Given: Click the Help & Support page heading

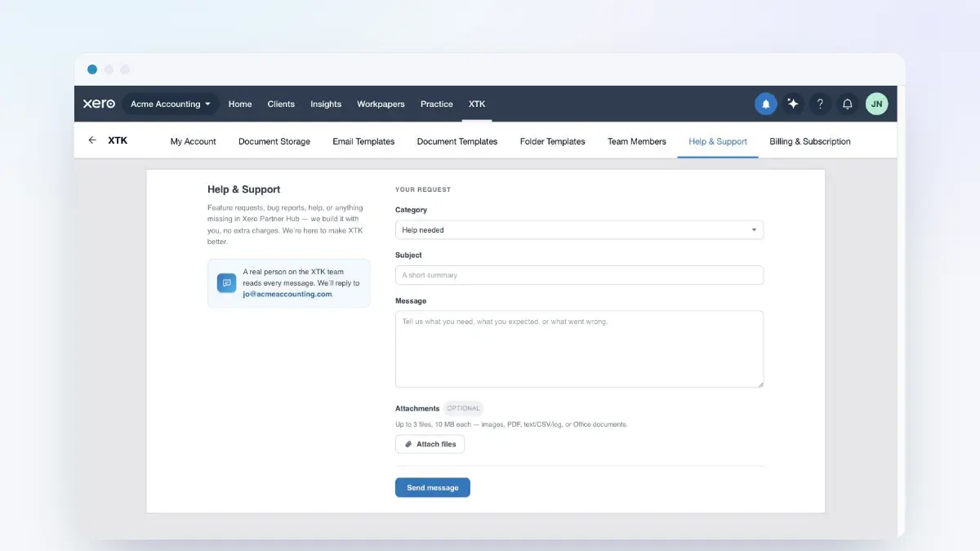Looking at the screenshot, I should (x=244, y=189).
